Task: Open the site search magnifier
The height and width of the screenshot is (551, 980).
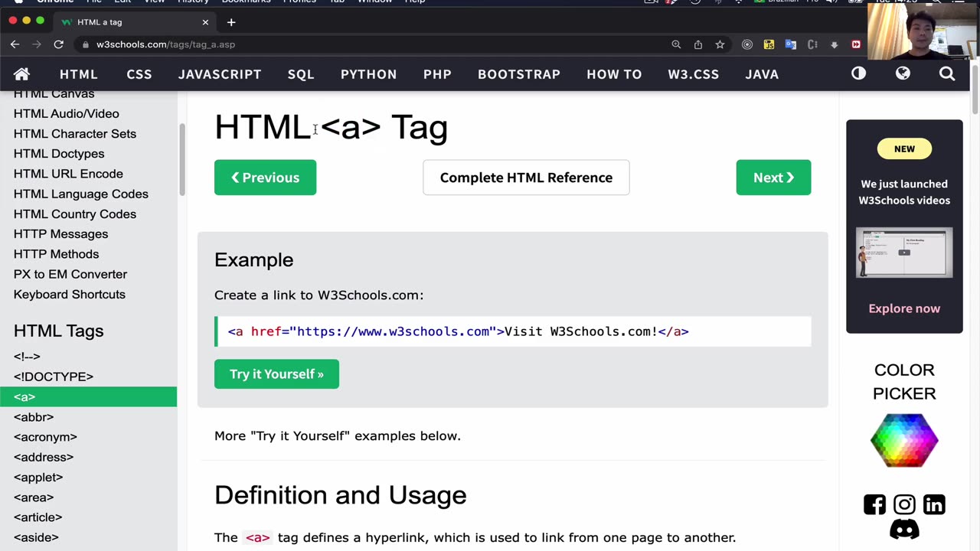Action: pos(947,74)
